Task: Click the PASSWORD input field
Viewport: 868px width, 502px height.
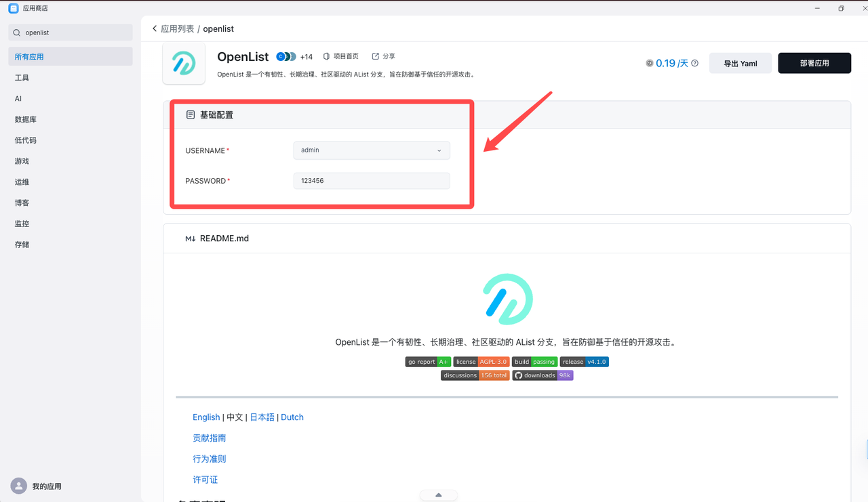Action: tap(371, 180)
